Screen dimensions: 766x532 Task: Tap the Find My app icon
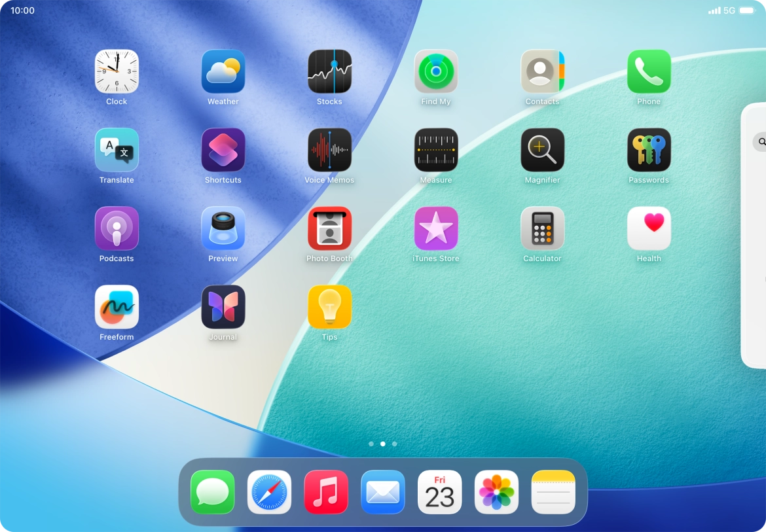coord(436,71)
